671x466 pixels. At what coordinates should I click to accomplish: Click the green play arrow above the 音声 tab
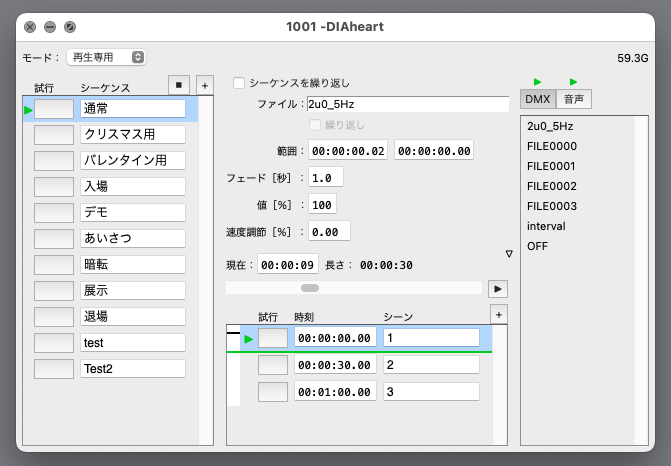click(x=573, y=82)
